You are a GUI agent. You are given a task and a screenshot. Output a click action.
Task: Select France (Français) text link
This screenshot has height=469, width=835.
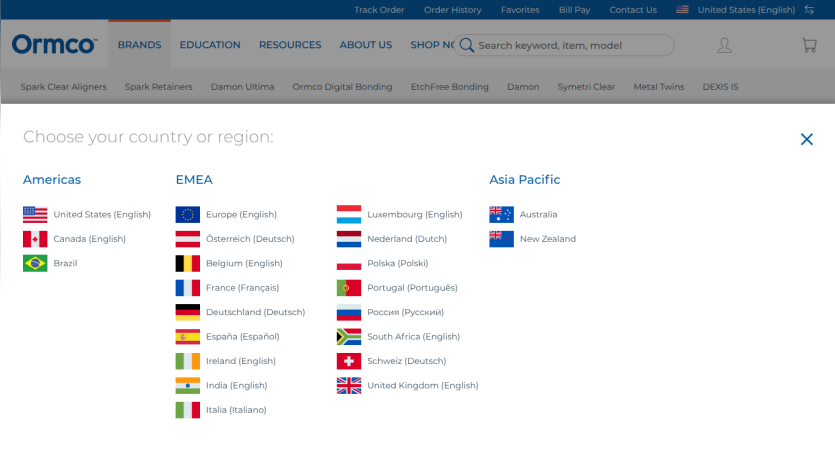click(x=242, y=288)
